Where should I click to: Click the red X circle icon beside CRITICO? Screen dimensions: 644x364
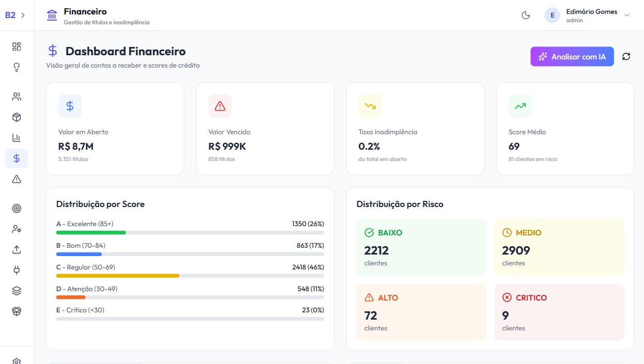507,298
